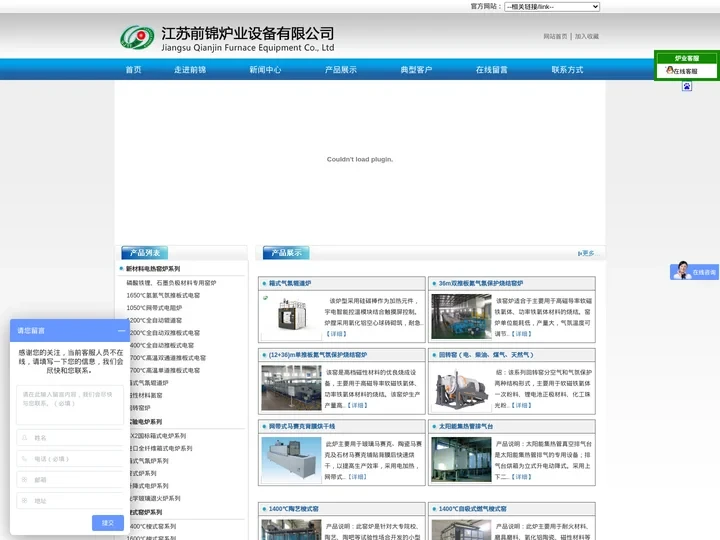This screenshot has height=540, width=720.
Task: Click the 产品列表 panel header tab
Action: [145, 253]
